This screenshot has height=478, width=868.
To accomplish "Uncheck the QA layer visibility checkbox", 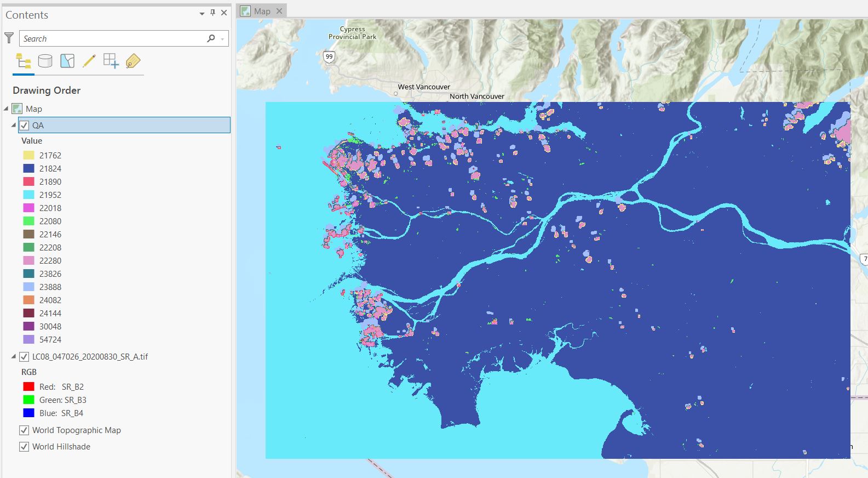I will point(24,126).
